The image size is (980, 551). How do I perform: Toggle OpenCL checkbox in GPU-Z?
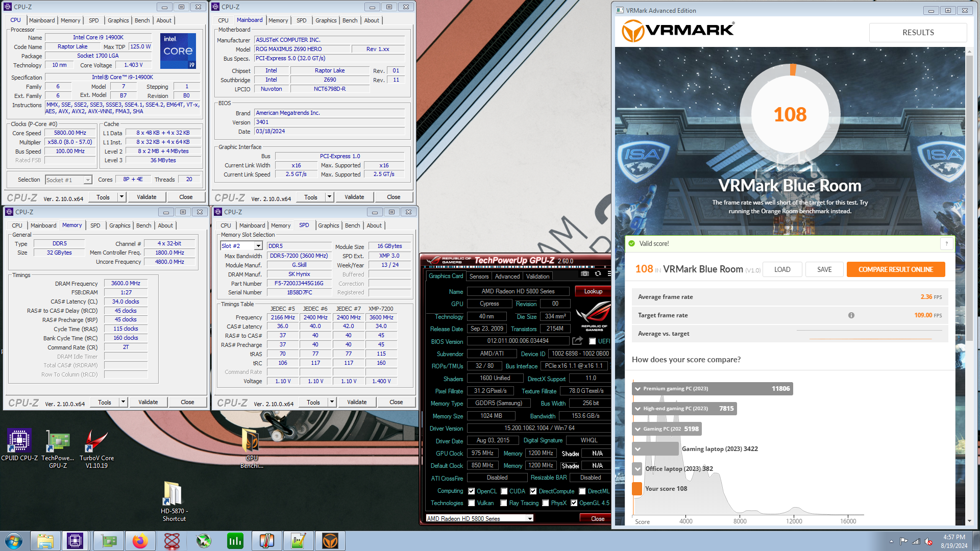pyautogui.click(x=472, y=491)
